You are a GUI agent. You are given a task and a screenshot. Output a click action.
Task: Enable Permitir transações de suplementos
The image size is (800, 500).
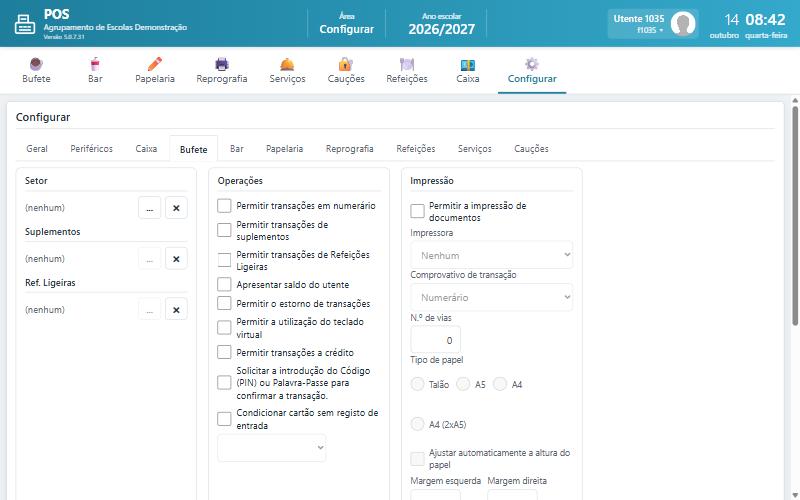point(224,230)
